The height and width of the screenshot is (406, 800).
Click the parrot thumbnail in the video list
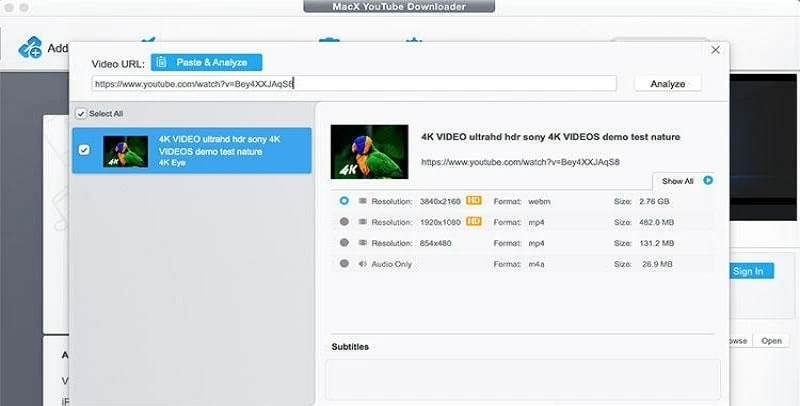(126, 151)
